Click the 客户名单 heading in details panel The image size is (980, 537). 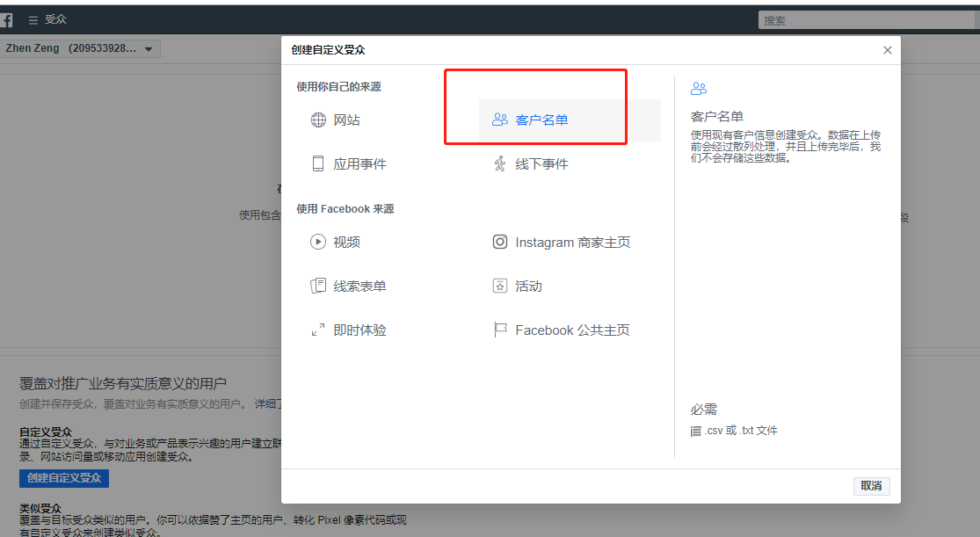(x=717, y=117)
